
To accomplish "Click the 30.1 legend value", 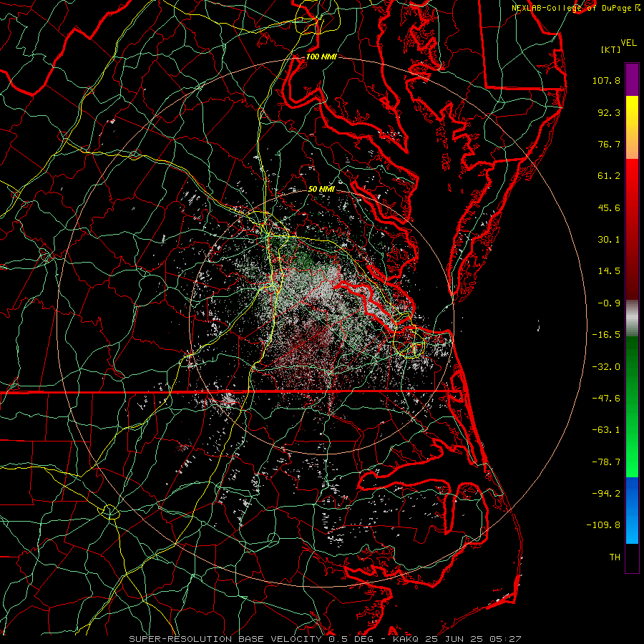I will point(609,240).
